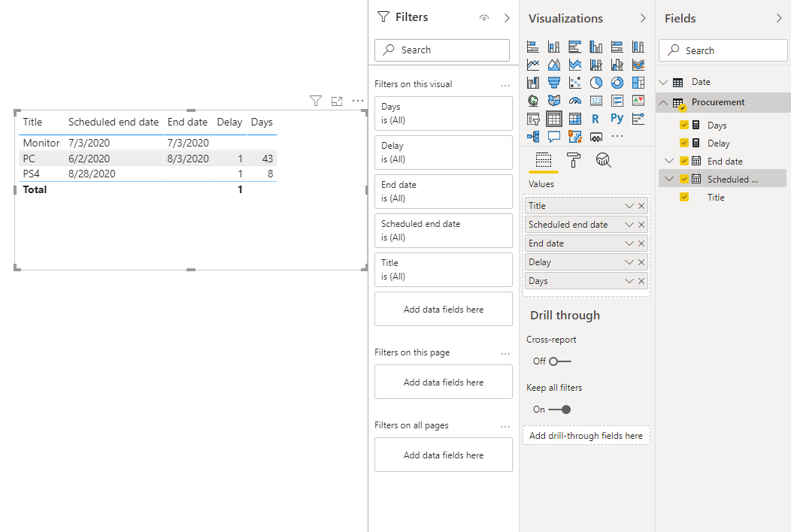
Task: Expand the Date table in Fields
Action: pyautogui.click(x=663, y=82)
